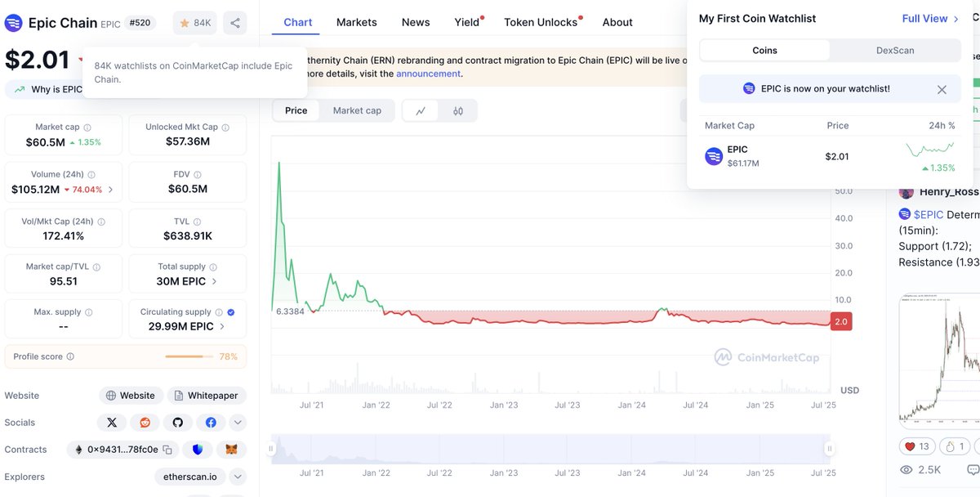
Task: Click the EPIC 24h sparkline in the watchlist
Action: (930, 150)
